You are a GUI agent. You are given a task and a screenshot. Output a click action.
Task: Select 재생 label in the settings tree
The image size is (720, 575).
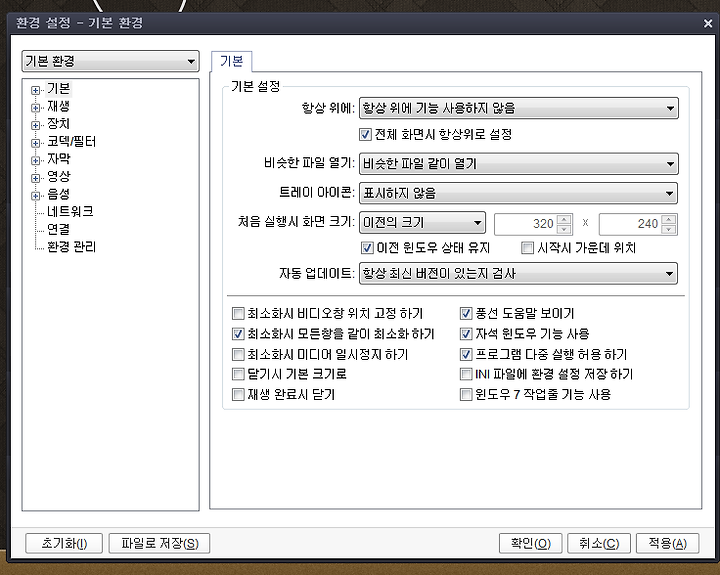tap(58, 106)
